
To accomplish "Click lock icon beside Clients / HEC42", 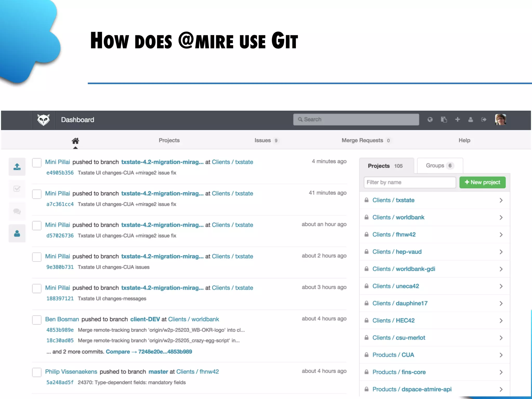I will (367, 320).
